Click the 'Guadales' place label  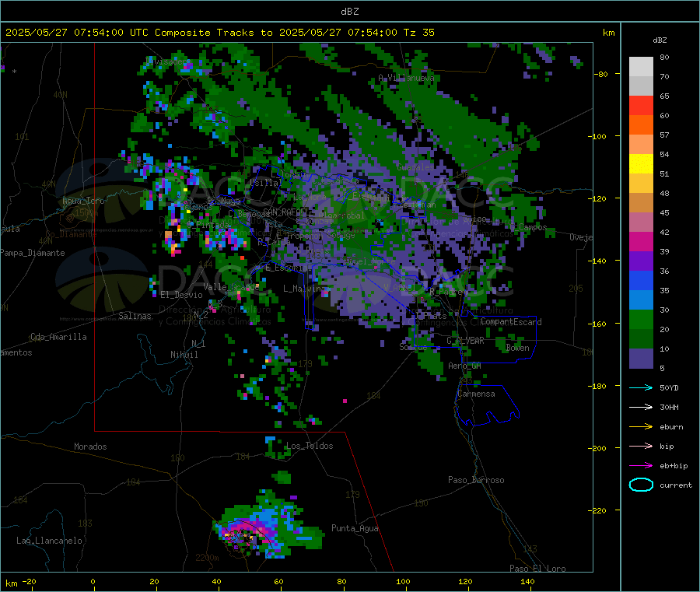415,167
